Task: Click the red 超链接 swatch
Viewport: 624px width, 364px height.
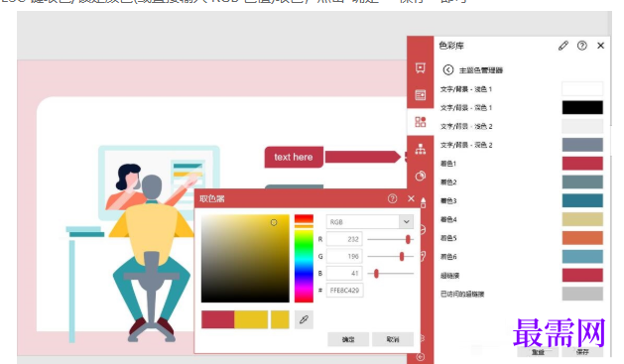Action: coord(582,276)
